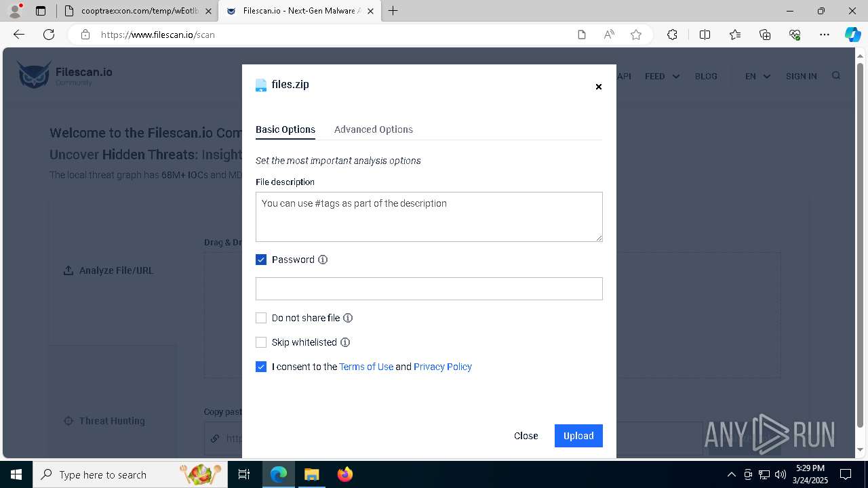This screenshot has height=488, width=868.
Task: Click the Password input field
Action: tap(429, 289)
